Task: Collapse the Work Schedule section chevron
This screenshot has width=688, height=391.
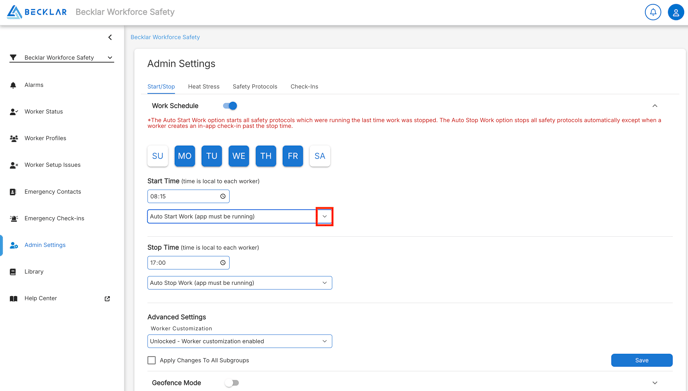Action: (x=655, y=106)
